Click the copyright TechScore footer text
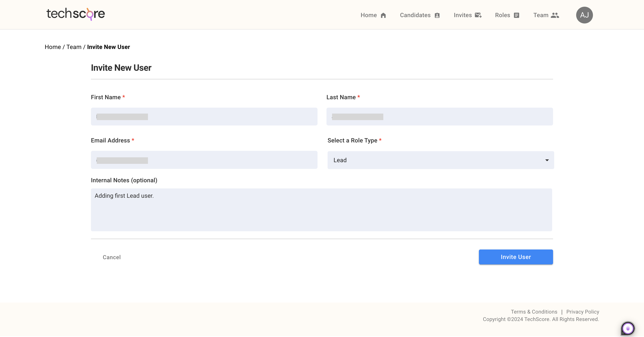Image resolution: width=644 pixels, height=337 pixels. coord(541,319)
